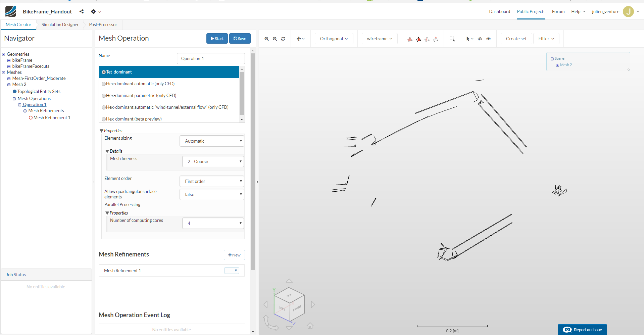Viewport: 644px width, 335px height.
Task: Show all entities with eye icon
Action: (489, 39)
